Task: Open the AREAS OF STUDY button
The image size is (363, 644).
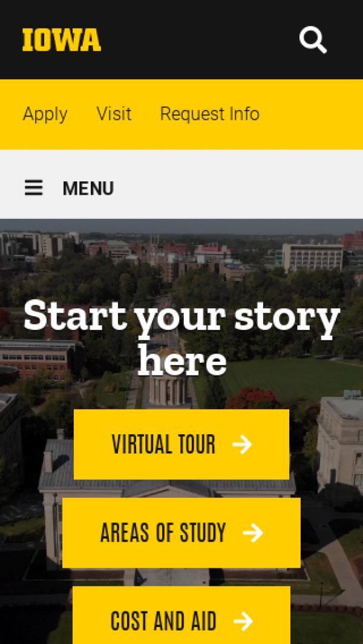Action: pos(181,533)
